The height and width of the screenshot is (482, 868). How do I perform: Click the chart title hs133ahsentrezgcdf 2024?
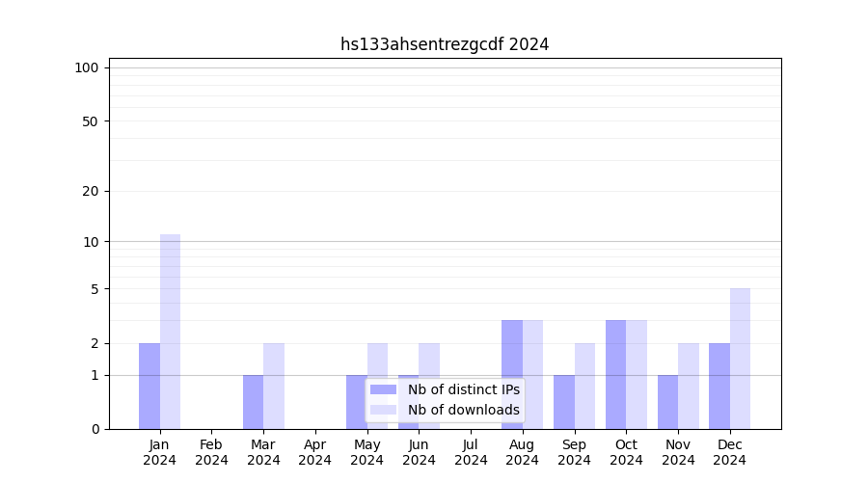pos(445,44)
